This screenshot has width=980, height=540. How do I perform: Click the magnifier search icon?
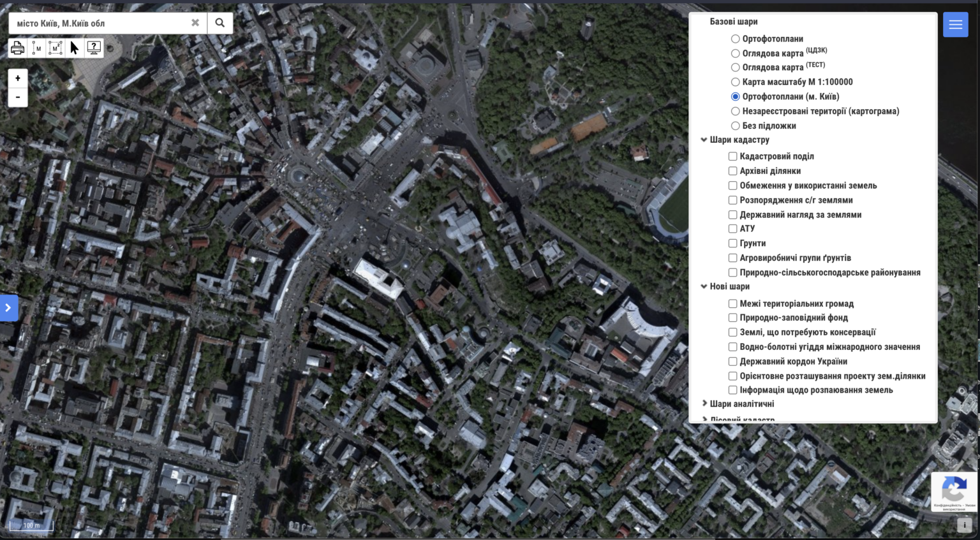click(x=219, y=23)
